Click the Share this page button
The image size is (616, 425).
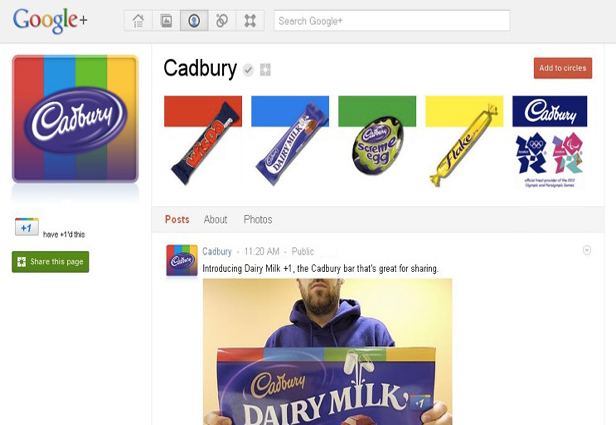pos(50,262)
